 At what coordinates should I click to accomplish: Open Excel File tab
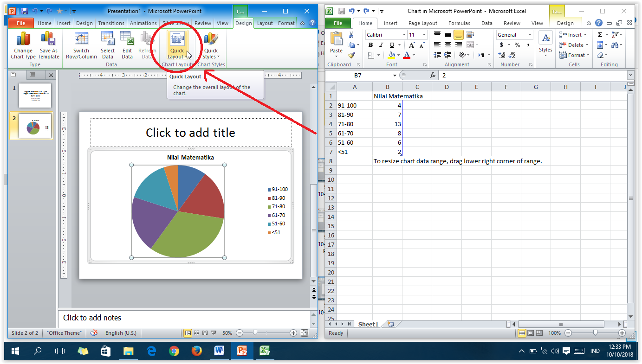(338, 23)
